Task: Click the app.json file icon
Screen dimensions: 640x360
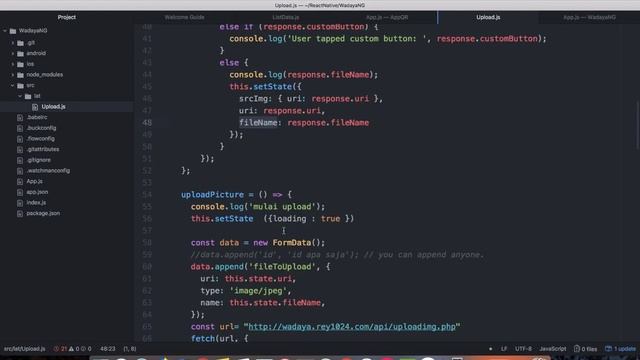Action: pyautogui.click(x=20, y=192)
